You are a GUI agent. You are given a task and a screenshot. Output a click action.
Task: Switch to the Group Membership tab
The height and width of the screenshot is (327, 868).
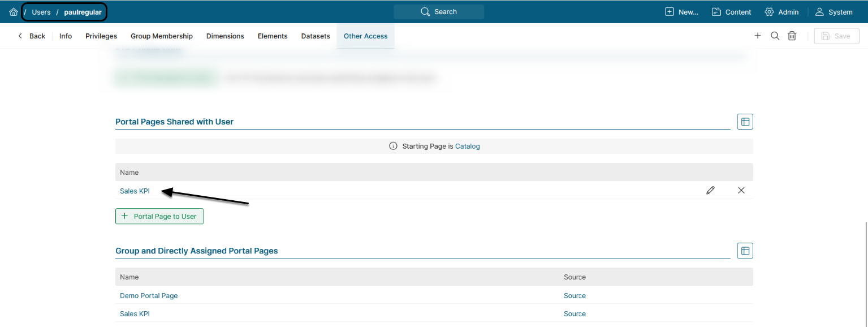pyautogui.click(x=162, y=36)
